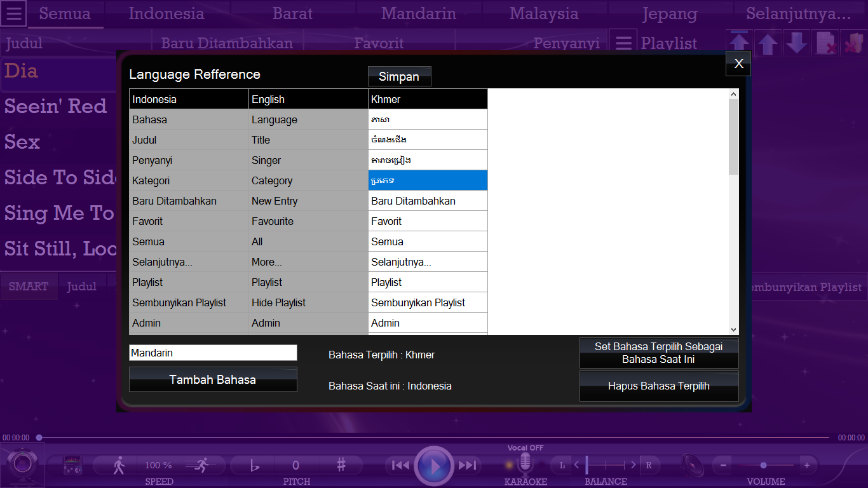
Task: Skip to next track
Action: 468,466
